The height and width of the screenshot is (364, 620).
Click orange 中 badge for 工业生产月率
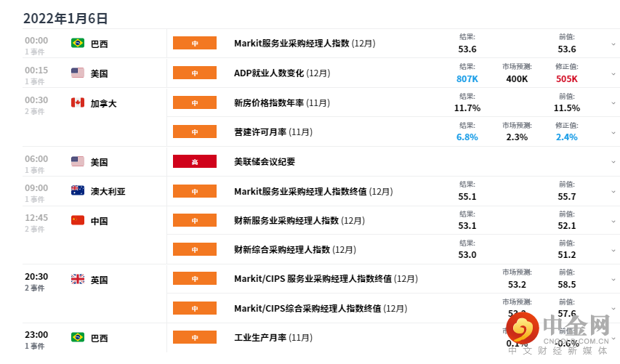[x=195, y=338]
